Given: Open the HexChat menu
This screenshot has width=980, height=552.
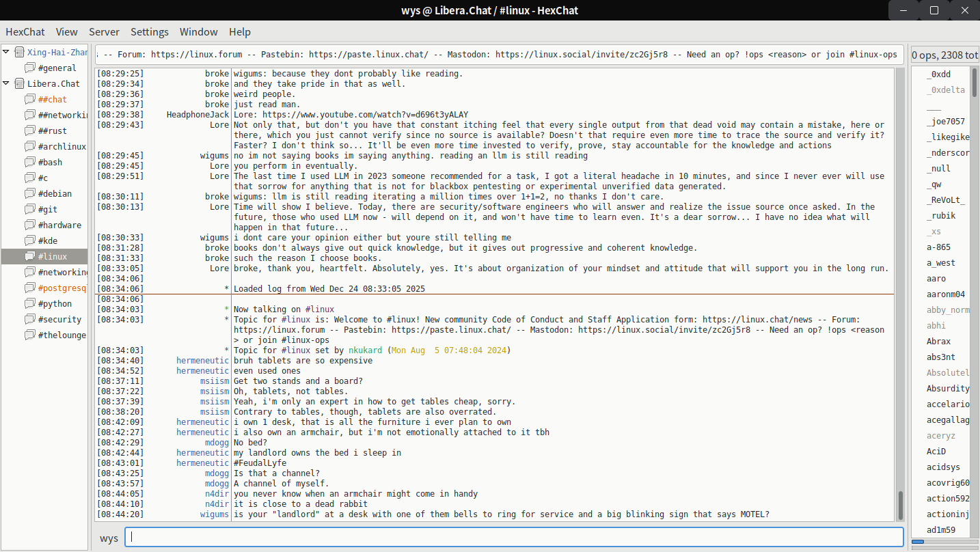Looking at the screenshot, I should click(25, 31).
